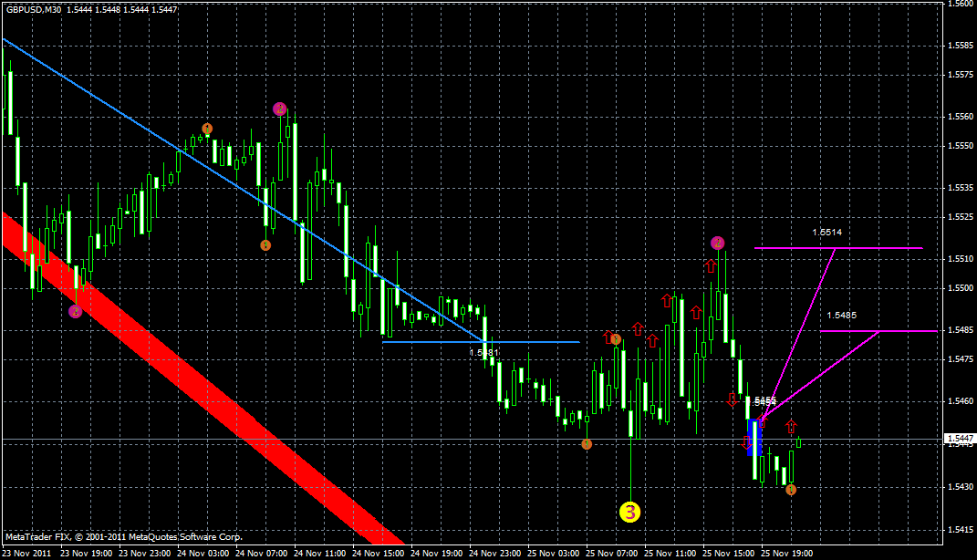The height and width of the screenshot is (560, 977).
Task: Click the small purple circle marker on the red band
Action: click(x=75, y=309)
